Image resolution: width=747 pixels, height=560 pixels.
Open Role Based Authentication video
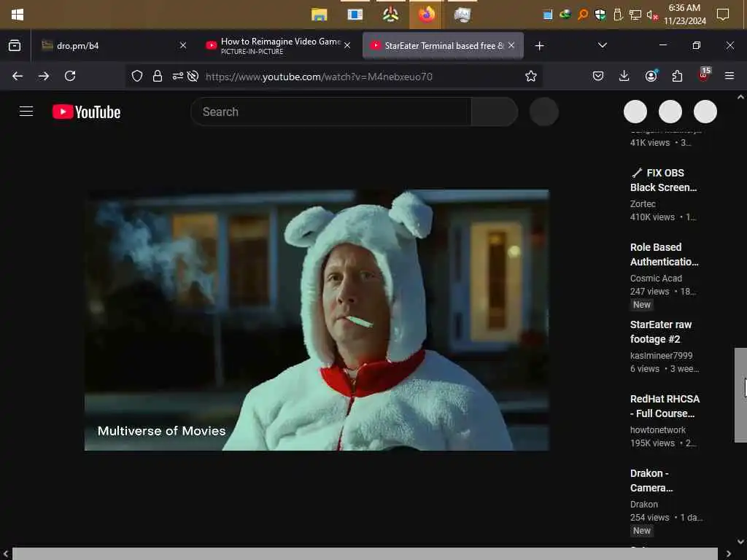point(664,254)
